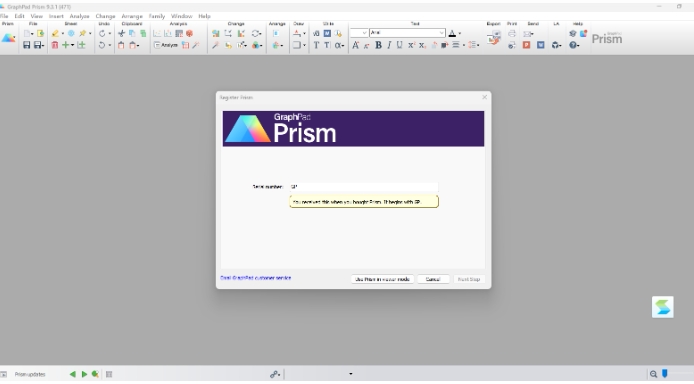The width and height of the screenshot is (694, 384).
Task: Click the floating green S widget icon
Action: pyautogui.click(x=663, y=307)
